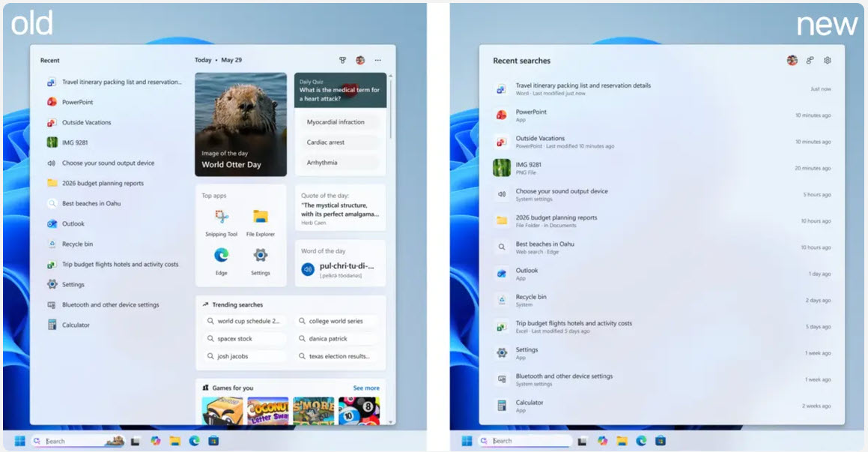Open 'Travel itinerary packing list' in new panel
Screen dimensions: 868x452
coord(662,89)
